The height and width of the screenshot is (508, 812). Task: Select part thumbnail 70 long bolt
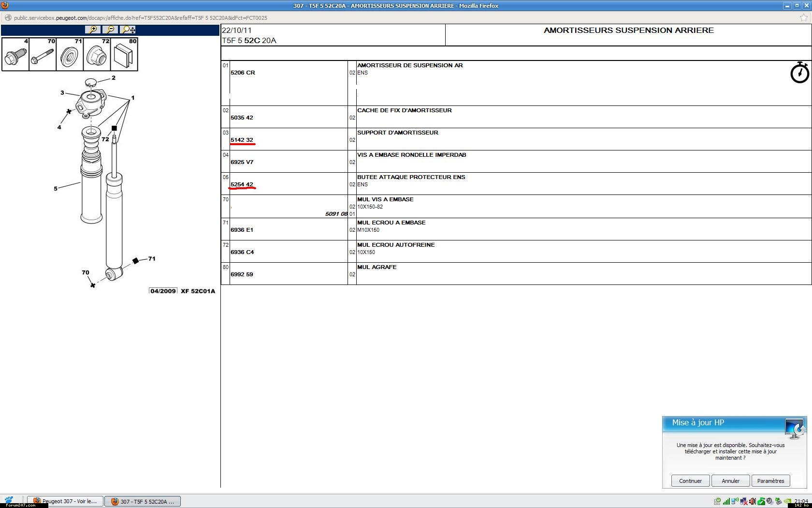click(x=43, y=54)
